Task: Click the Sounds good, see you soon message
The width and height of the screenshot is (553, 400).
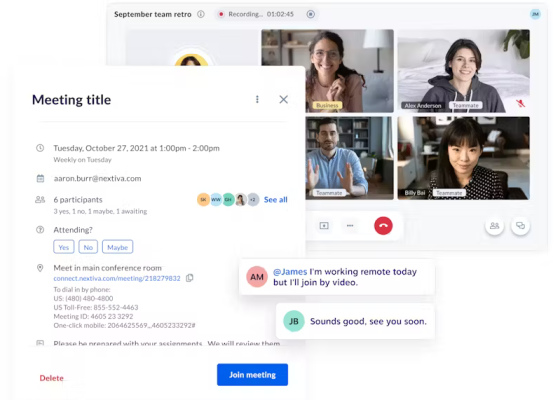Action: (368, 321)
